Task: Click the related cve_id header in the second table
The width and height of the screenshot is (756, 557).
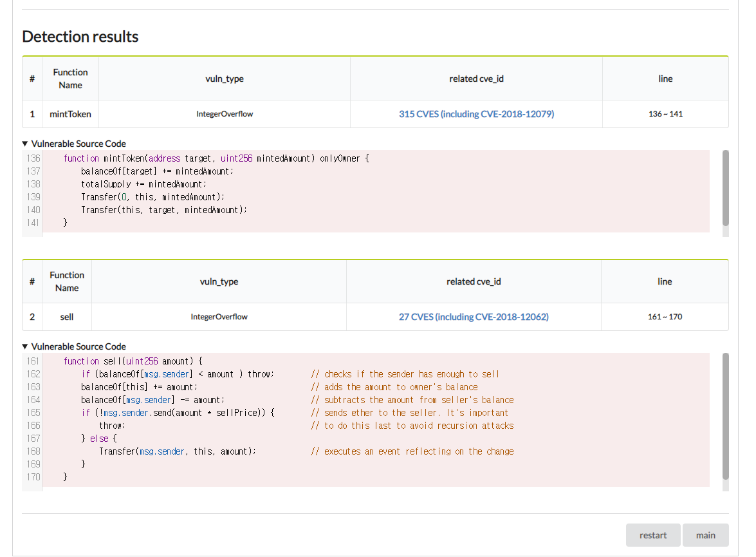Action: click(x=474, y=282)
